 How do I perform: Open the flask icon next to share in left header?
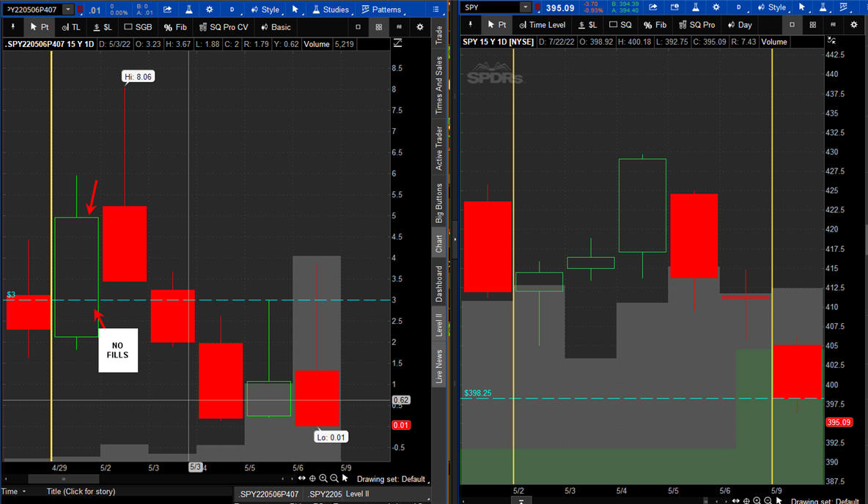pos(188,10)
